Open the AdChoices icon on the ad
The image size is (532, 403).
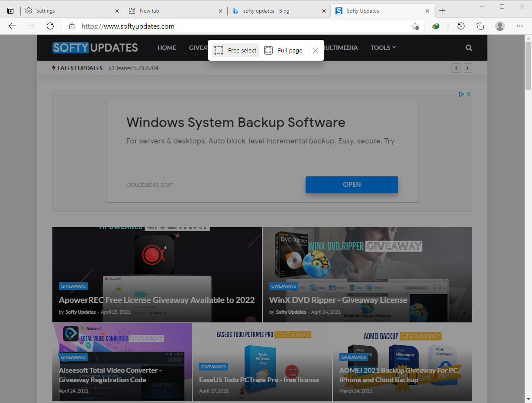click(461, 94)
